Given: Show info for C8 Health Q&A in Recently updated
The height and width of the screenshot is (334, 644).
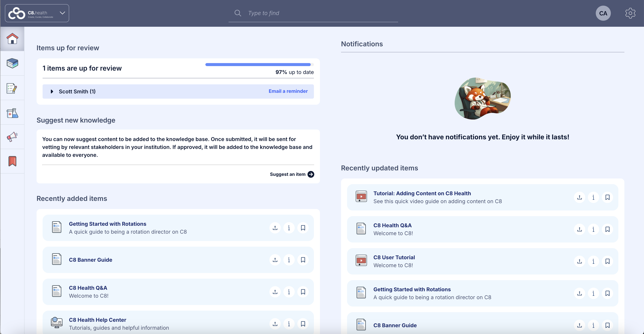Looking at the screenshot, I should (594, 229).
